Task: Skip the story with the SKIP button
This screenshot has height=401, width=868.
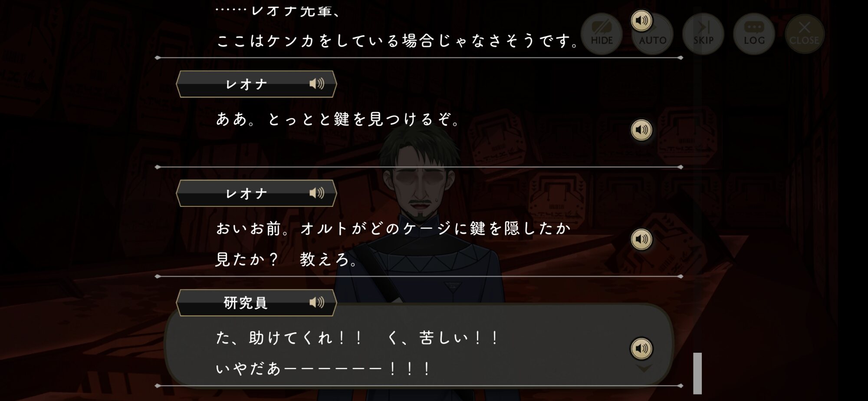Action: pyautogui.click(x=703, y=34)
